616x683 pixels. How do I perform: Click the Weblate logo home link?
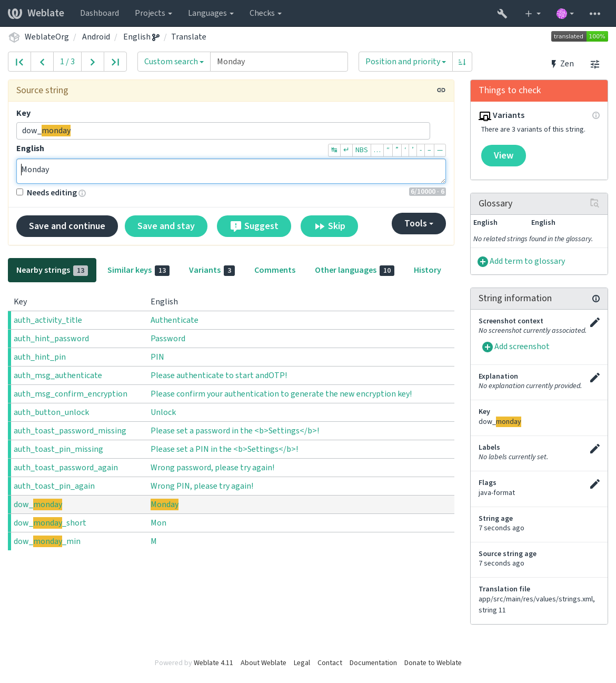pyautogui.click(x=36, y=13)
